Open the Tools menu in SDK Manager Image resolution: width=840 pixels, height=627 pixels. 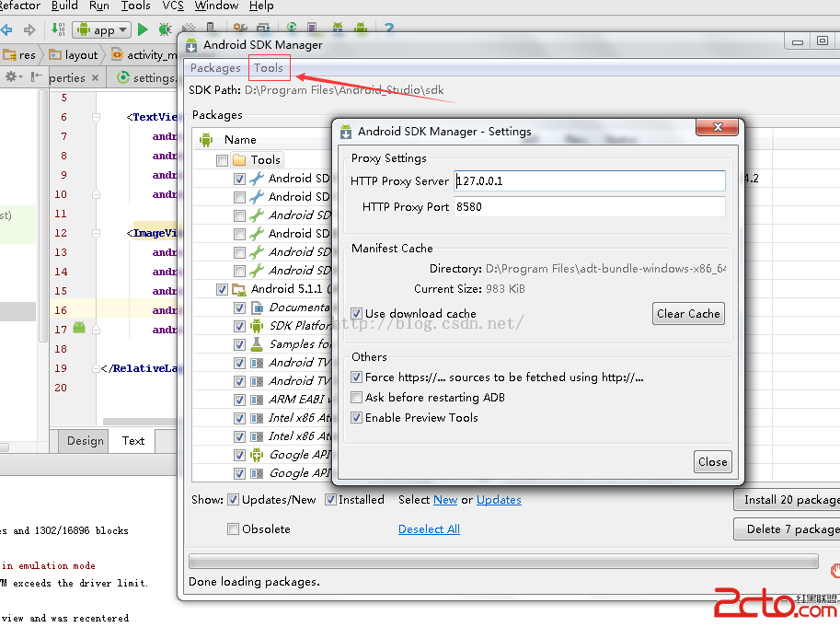coord(269,68)
